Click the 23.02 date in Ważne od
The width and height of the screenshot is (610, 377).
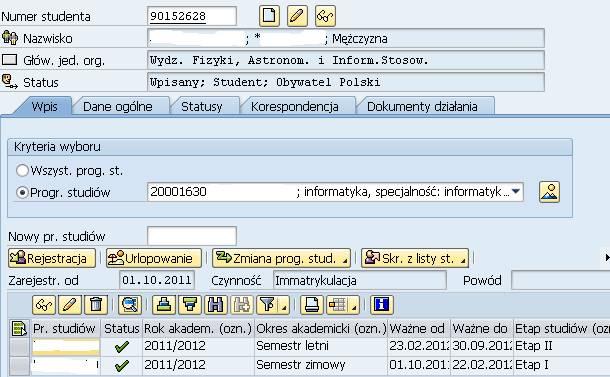[x=419, y=345]
